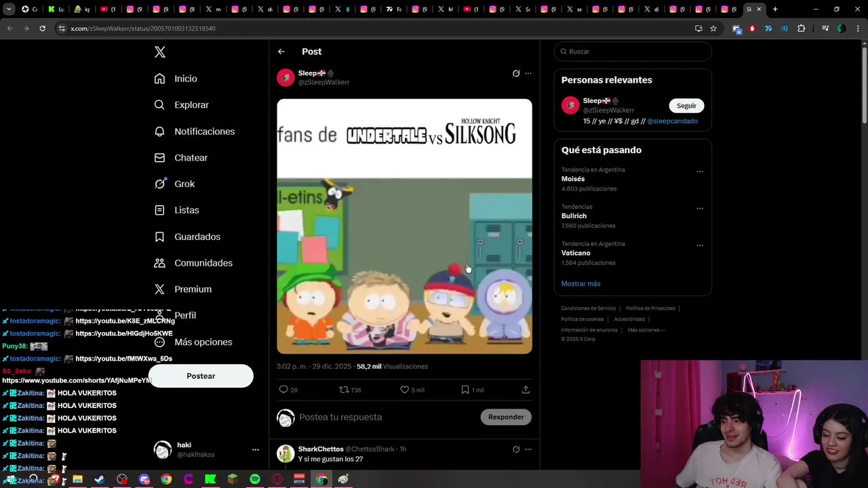Open Política de cookies footer link

click(582, 319)
